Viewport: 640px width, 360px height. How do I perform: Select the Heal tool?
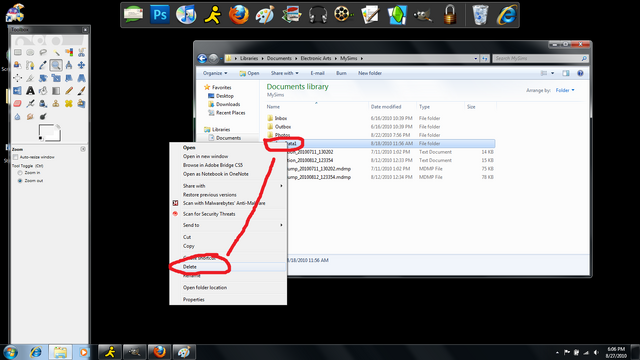click(x=69, y=103)
